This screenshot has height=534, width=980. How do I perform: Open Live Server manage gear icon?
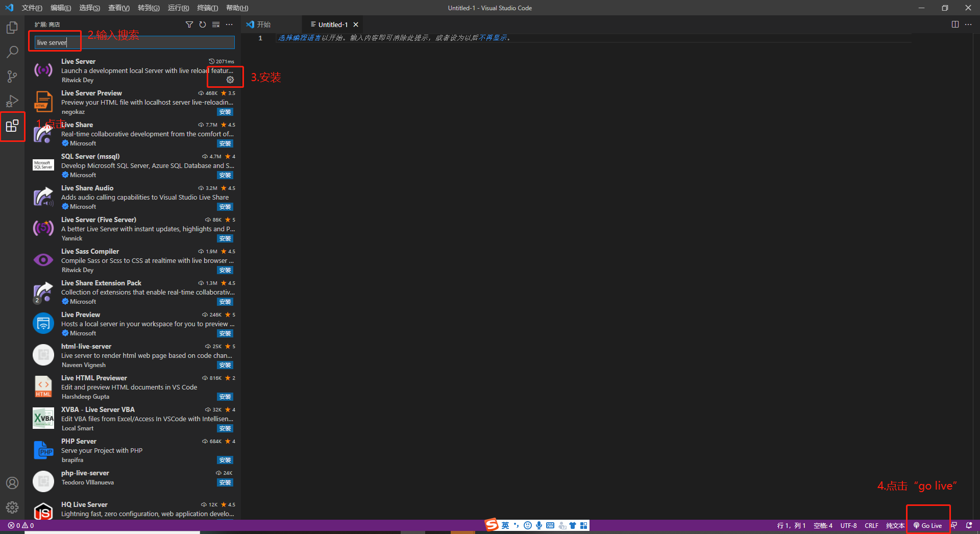(x=230, y=80)
